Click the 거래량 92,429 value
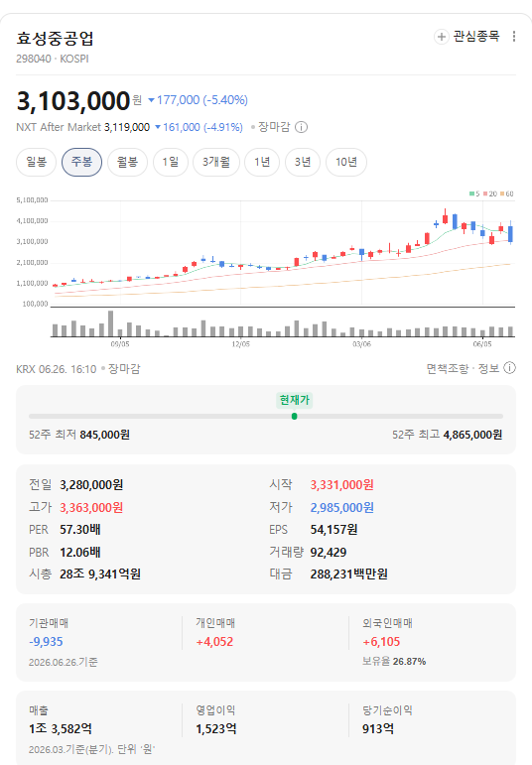This screenshot has width=532, height=765. [329, 553]
